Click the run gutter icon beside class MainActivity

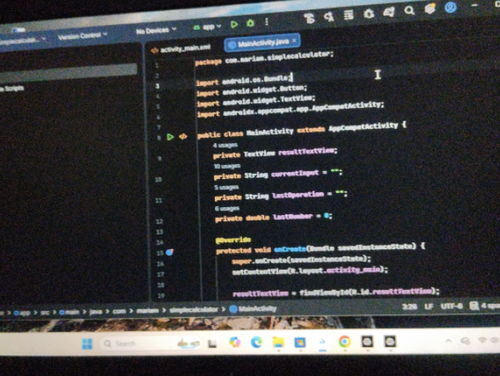click(170, 137)
